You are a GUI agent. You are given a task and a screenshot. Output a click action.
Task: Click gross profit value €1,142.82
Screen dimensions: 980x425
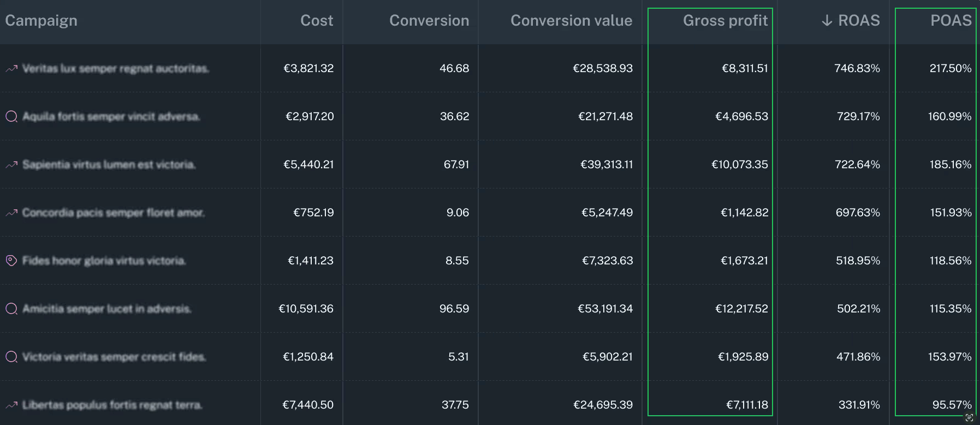tap(744, 212)
